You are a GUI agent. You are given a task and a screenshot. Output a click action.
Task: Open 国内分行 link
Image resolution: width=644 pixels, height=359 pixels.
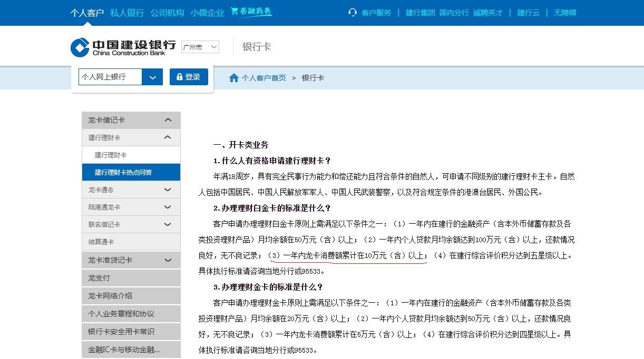[x=454, y=13]
